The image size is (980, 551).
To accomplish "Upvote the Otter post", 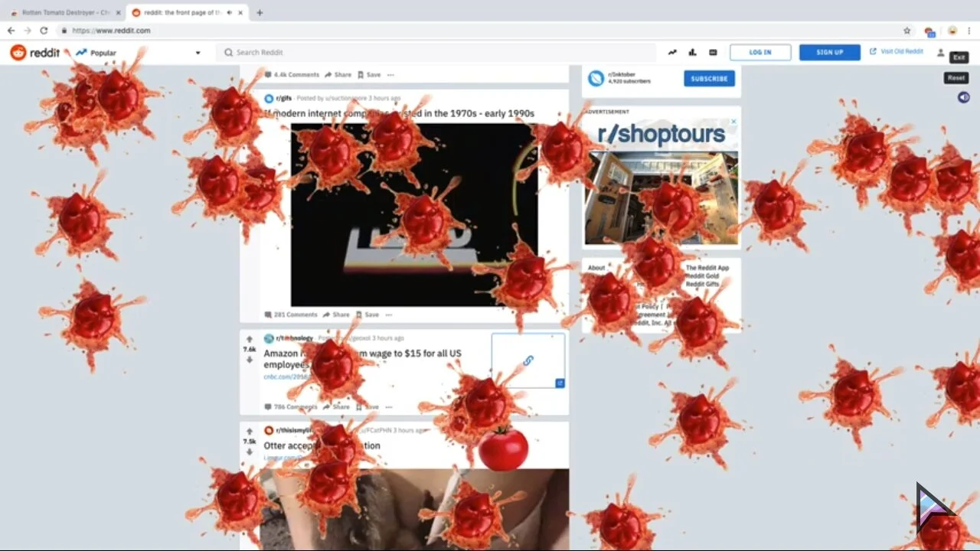I will 249,431.
